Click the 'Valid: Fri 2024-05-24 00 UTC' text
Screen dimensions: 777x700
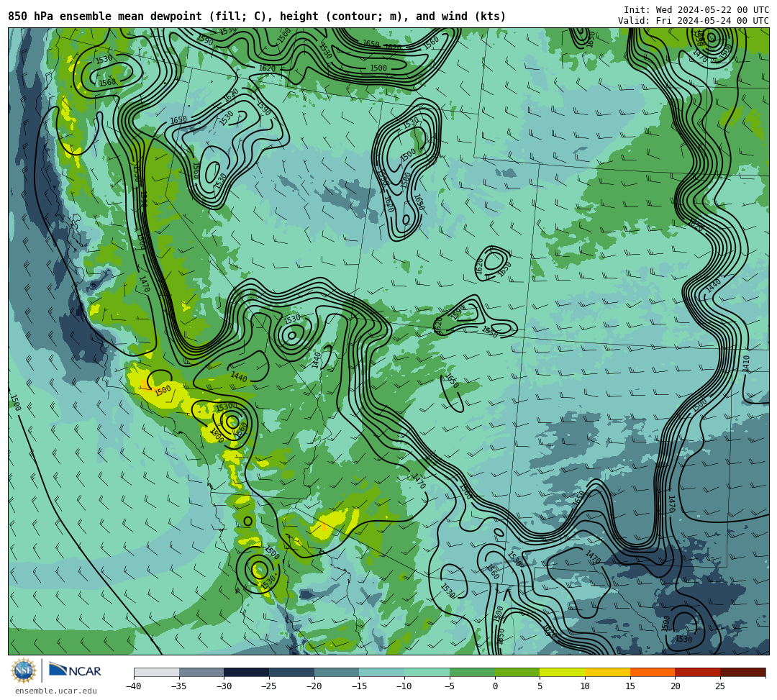[x=694, y=21]
